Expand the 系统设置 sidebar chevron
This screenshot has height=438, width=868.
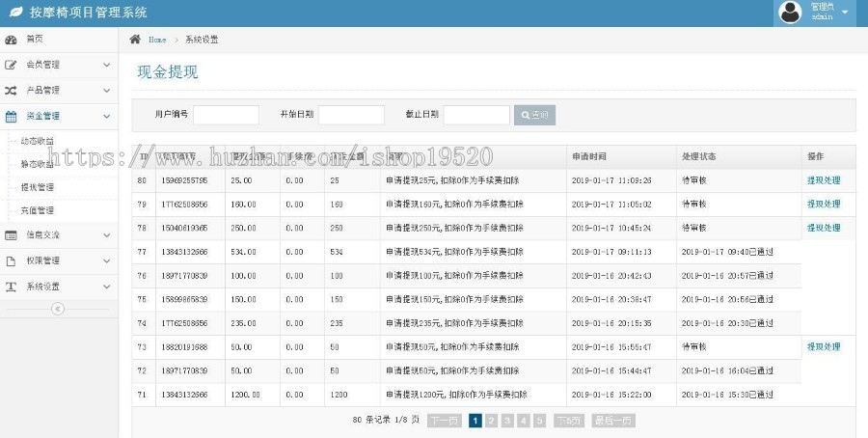[x=107, y=287]
